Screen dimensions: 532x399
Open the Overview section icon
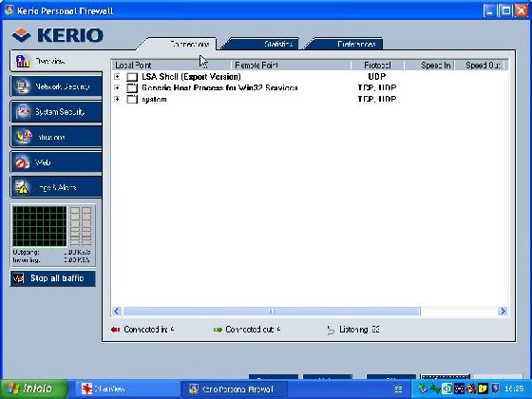[23, 62]
